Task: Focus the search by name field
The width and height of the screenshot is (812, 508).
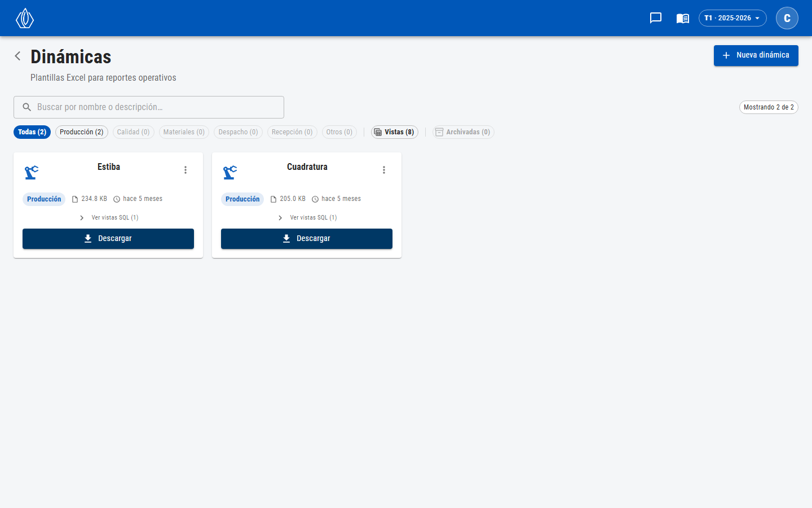Action: [149, 107]
